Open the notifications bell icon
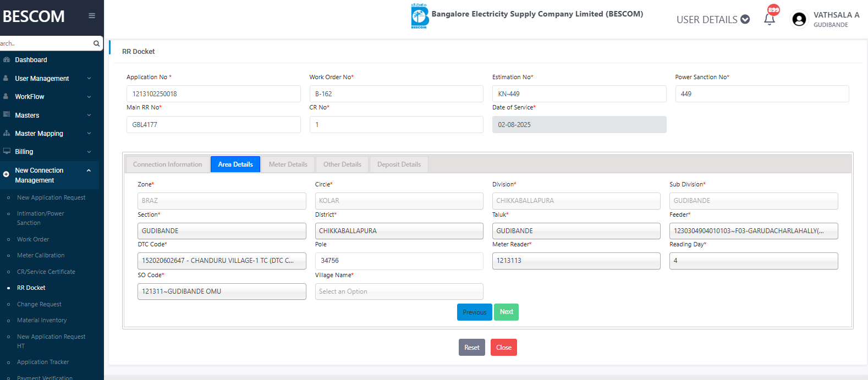Viewport: 868px width, 380px height. pos(770,19)
